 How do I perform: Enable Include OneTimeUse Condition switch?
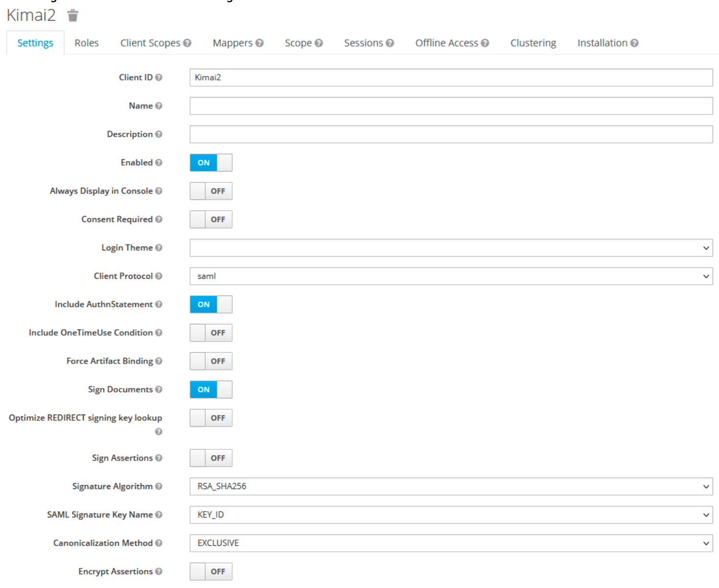[211, 333]
